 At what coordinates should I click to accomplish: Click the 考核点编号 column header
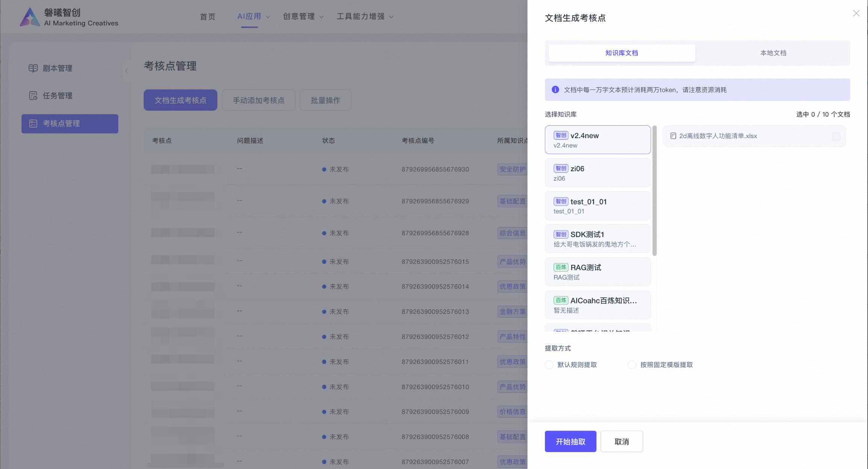coord(418,140)
